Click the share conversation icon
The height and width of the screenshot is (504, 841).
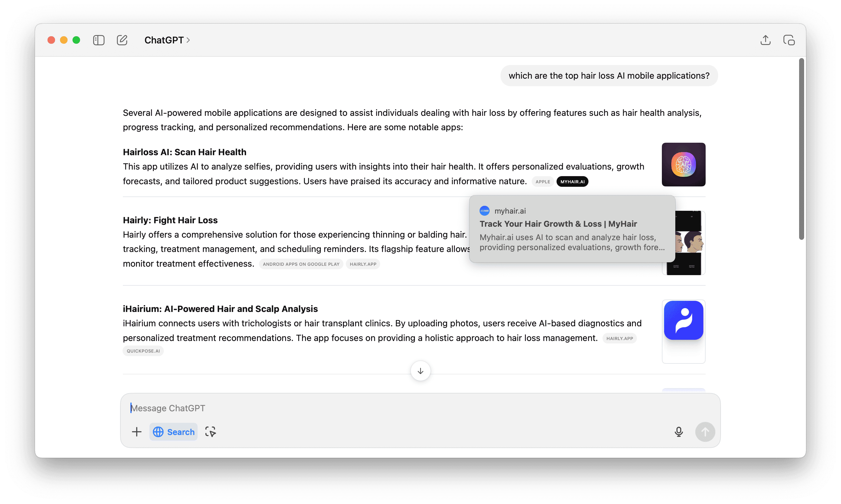coord(765,40)
